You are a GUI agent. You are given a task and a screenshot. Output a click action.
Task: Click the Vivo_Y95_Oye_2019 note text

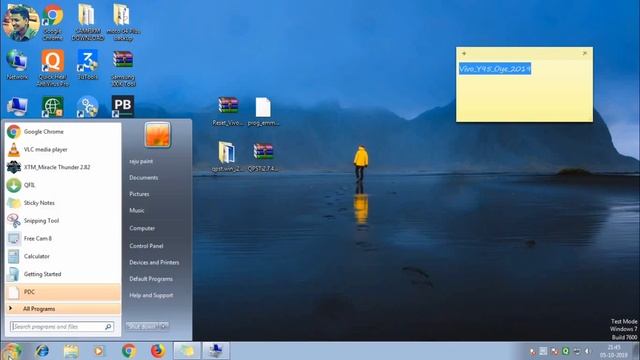pos(495,69)
